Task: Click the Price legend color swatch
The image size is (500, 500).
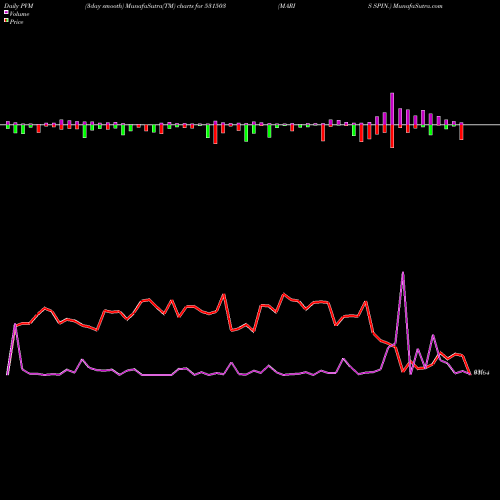Action: tap(6, 21)
